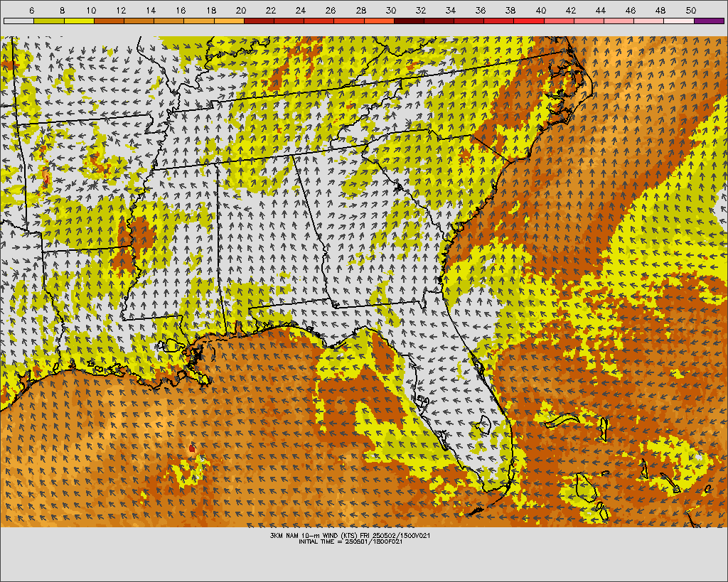
Task: Click the gray legend swatch left of label 6
Action: (18, 21)
